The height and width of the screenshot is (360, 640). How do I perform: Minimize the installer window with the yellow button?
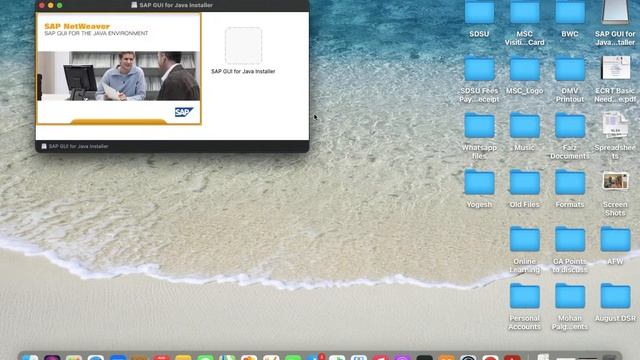[x=51, y=5]
